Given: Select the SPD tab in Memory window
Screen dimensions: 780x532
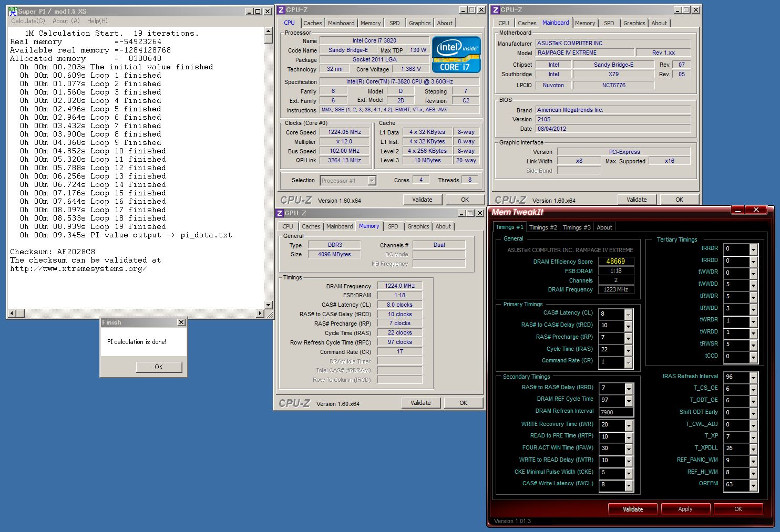Looking at the screenshot, I should [x=393, y=226].
